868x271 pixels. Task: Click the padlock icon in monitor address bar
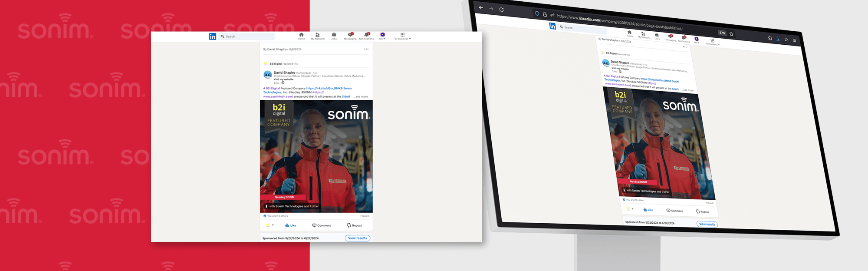coord(545,14)
